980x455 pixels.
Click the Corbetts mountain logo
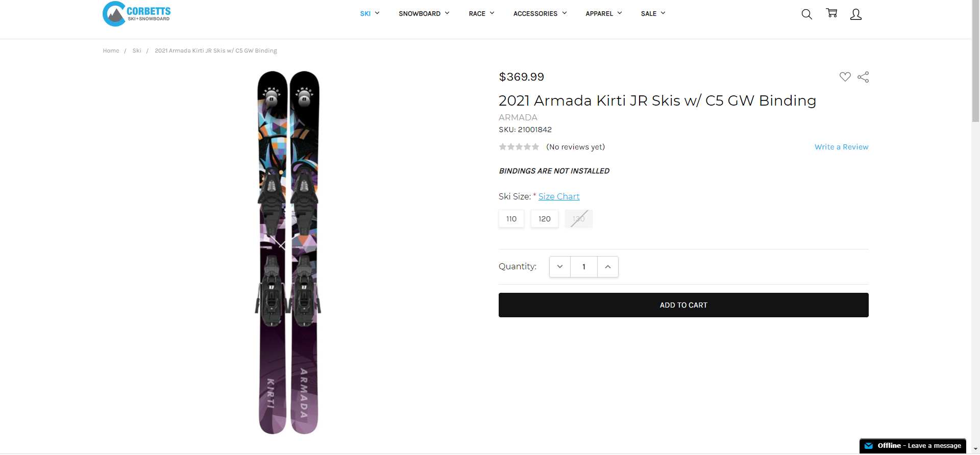pos(113,14)
